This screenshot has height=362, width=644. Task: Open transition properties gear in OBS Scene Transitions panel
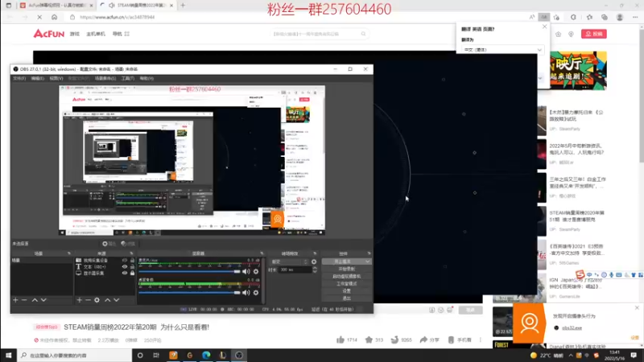[x=314, y=261]
